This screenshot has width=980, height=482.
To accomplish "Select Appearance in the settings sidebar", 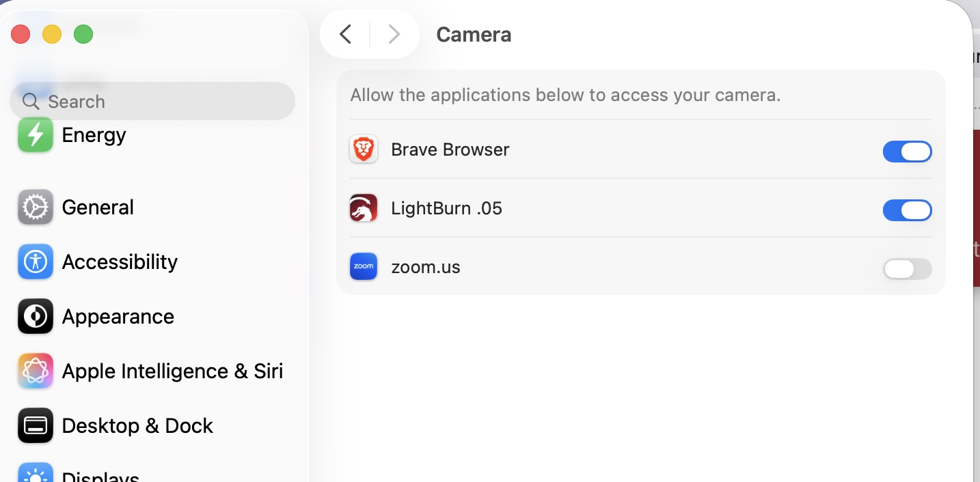I will point(118,317).
